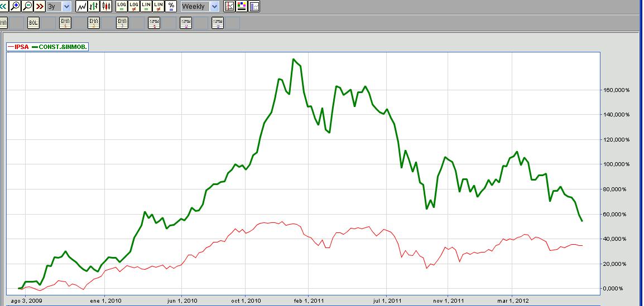Switch to line chart style
Image resolution: width=644 pixels, height=306 pixels.
81,6
